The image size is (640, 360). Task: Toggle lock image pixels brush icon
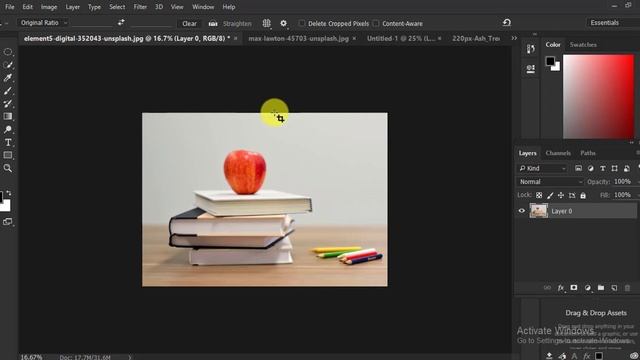coord(550,196)
